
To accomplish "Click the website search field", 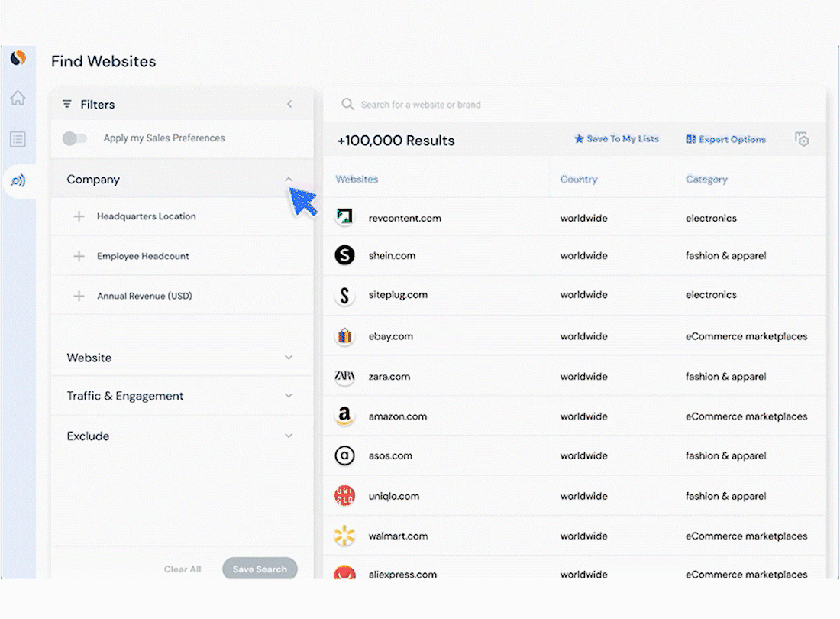I will click(x=535, y=104).
